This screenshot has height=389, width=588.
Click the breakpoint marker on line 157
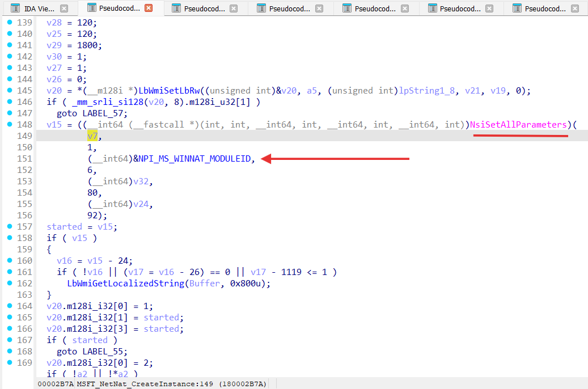point(10,227)
